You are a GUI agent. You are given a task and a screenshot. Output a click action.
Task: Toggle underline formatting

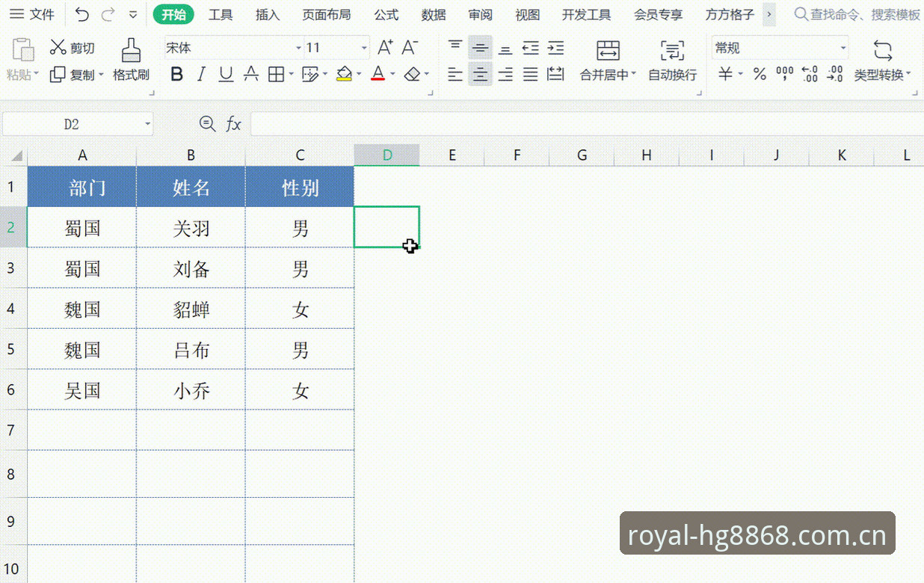click(226, 74)
